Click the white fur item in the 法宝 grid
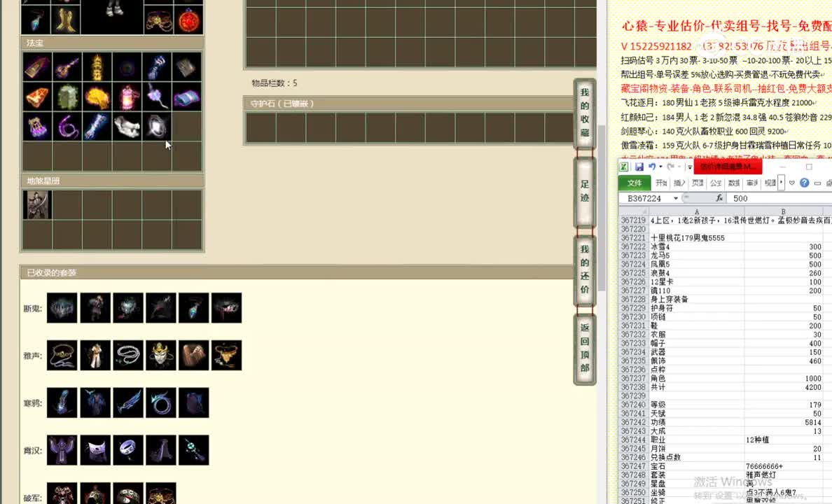 pyautogui.click(x=126, y=126)
